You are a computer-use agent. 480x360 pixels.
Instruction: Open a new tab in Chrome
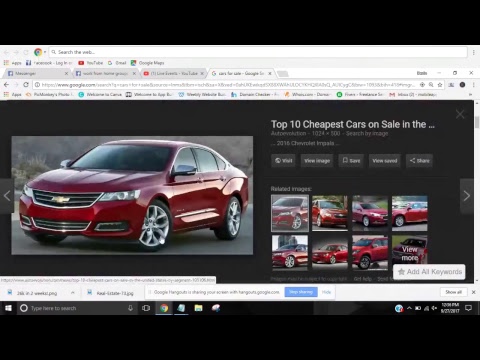click(283, 73)
